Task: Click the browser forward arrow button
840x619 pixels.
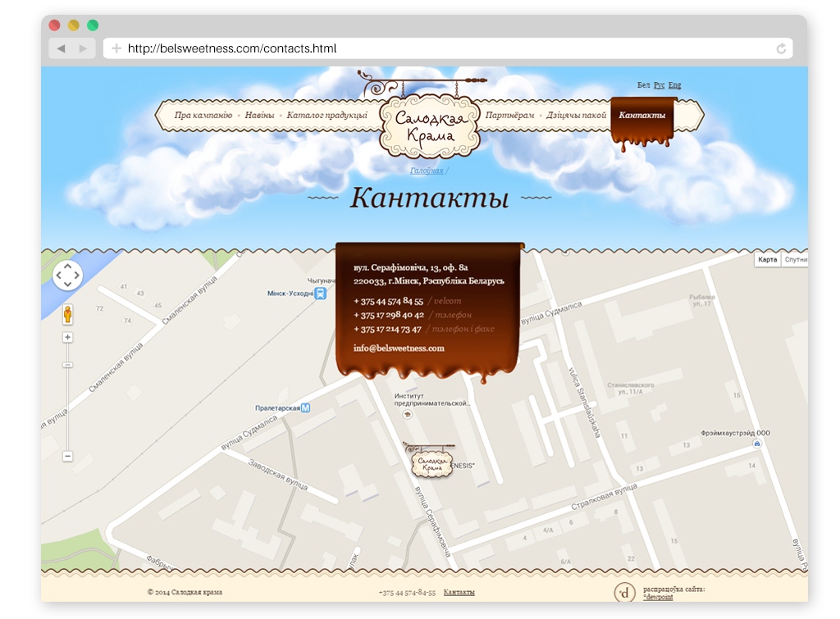Action: (x=83, y=48)
